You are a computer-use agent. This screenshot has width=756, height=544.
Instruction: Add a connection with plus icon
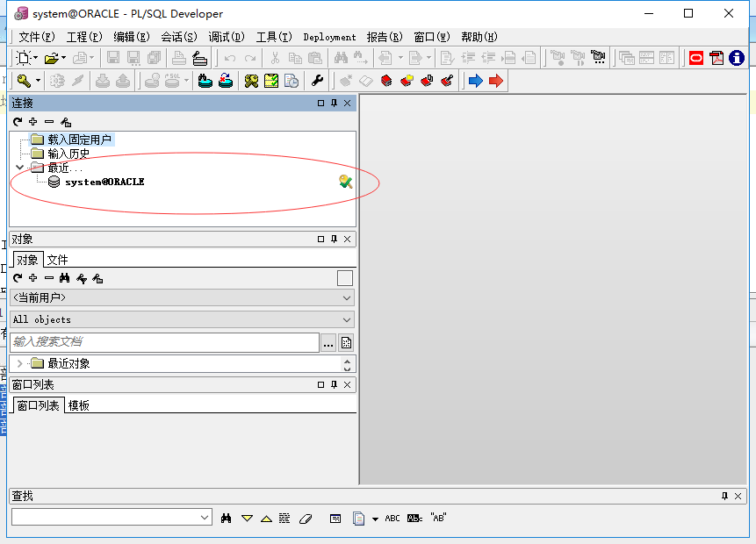32,121
